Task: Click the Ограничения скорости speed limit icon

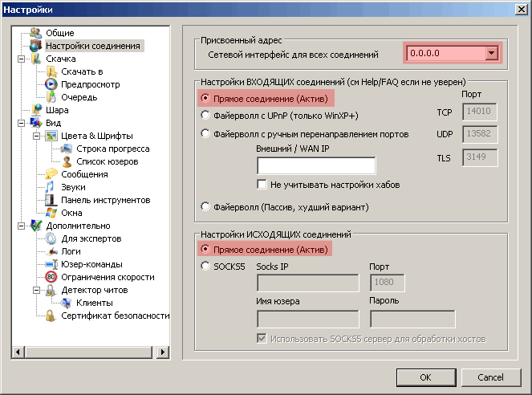Action: click(x=51, y=277)
